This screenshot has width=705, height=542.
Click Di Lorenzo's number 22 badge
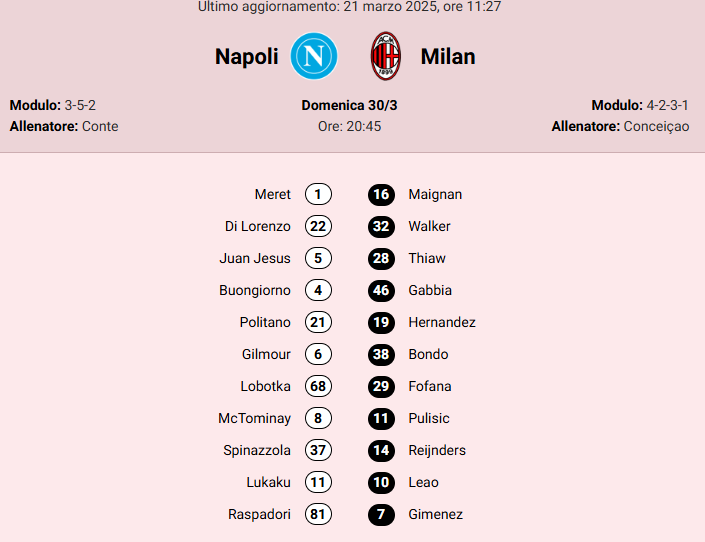(318, 226)
